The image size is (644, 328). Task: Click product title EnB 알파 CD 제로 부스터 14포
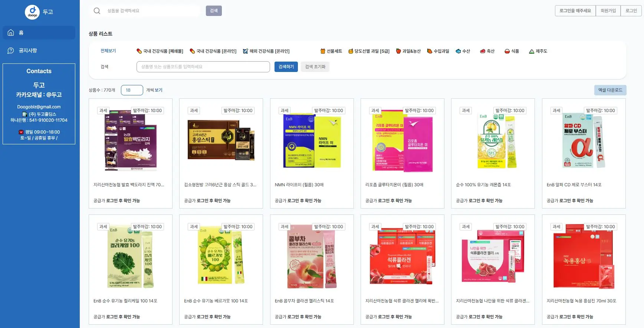pos(574,185)
